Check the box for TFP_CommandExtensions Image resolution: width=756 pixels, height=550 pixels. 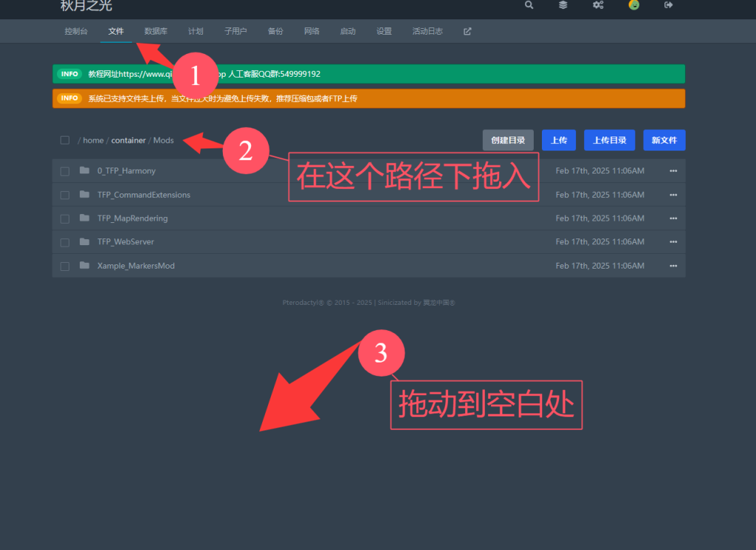click(65, 195)
